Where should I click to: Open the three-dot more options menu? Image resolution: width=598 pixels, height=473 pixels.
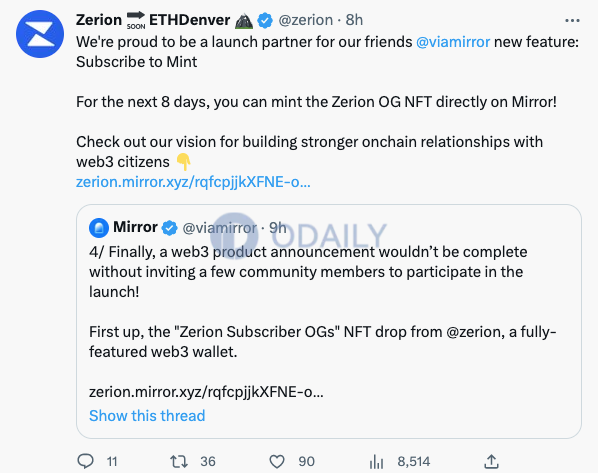click(x=572, y=21)
